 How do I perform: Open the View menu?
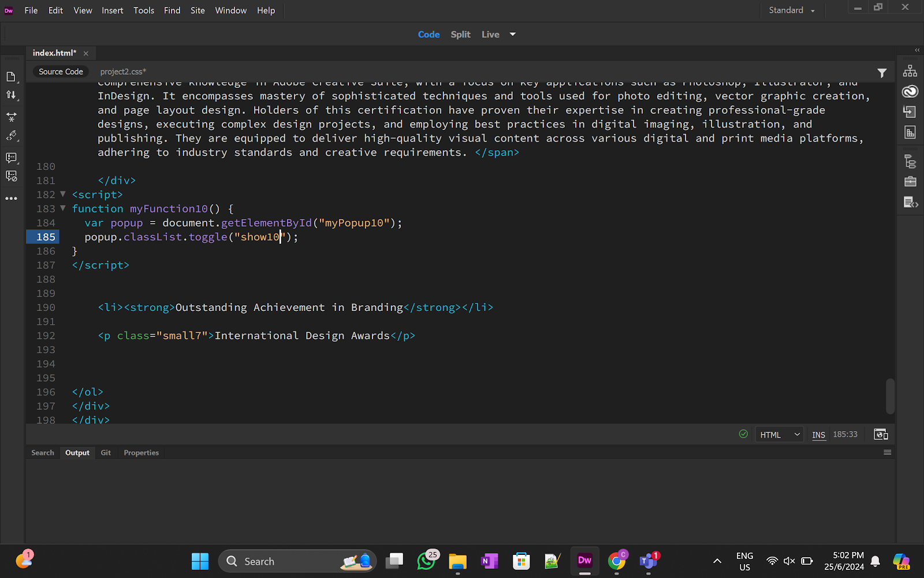click(x=83, y=10)
